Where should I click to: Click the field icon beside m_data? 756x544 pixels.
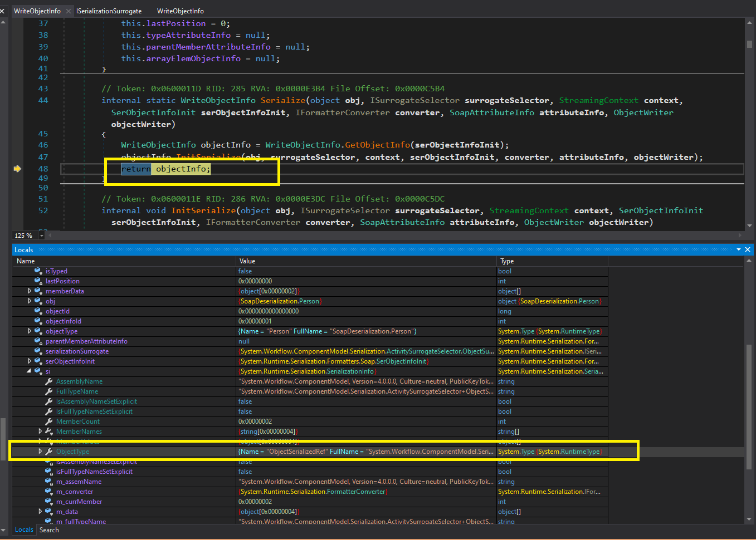pos(49,512)
